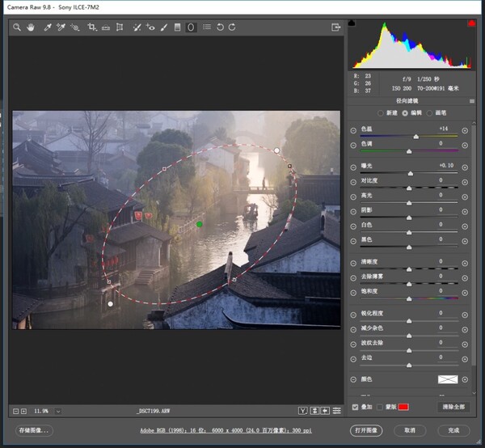The image size is (485, 448).
Task: Select the Straighten tool
Action: point(106,27)
